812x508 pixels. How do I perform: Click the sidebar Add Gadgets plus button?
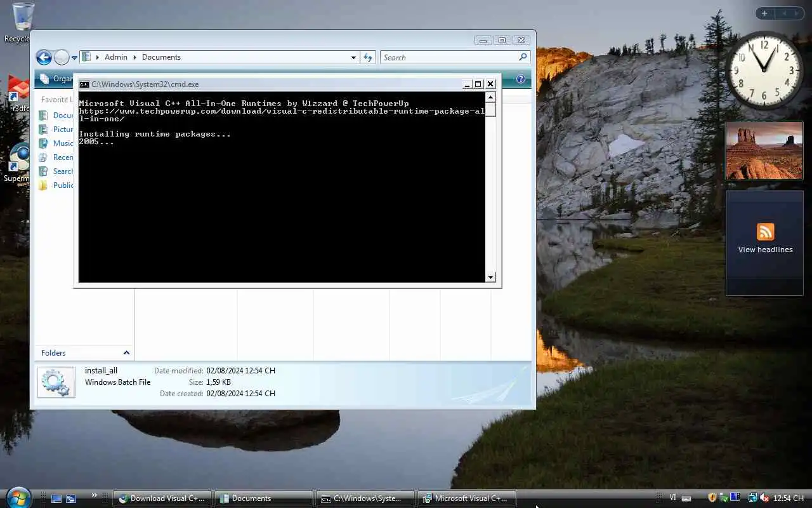point(764,13)
